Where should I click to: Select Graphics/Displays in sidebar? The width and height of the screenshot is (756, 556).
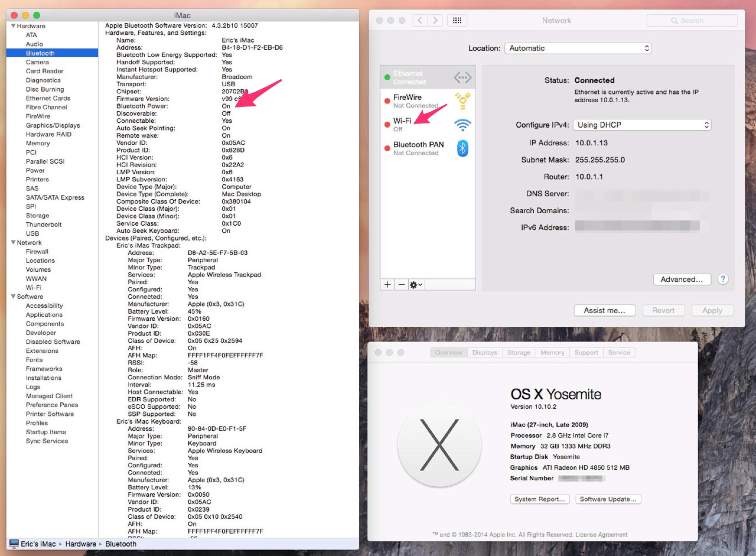click(53, 125)
